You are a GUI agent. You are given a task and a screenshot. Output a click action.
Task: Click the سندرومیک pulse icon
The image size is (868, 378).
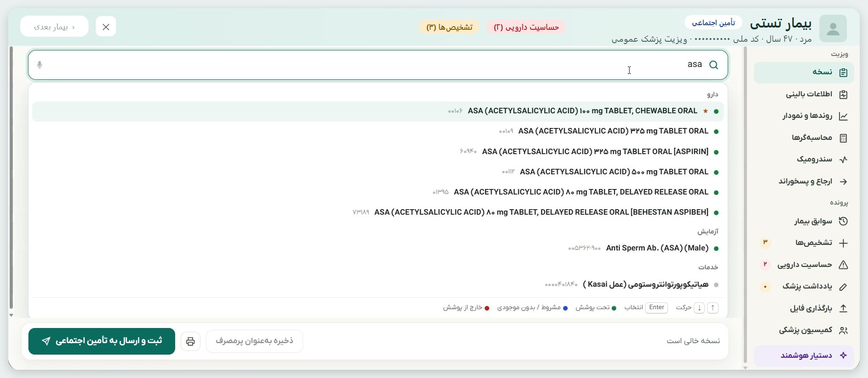[843, 160]
